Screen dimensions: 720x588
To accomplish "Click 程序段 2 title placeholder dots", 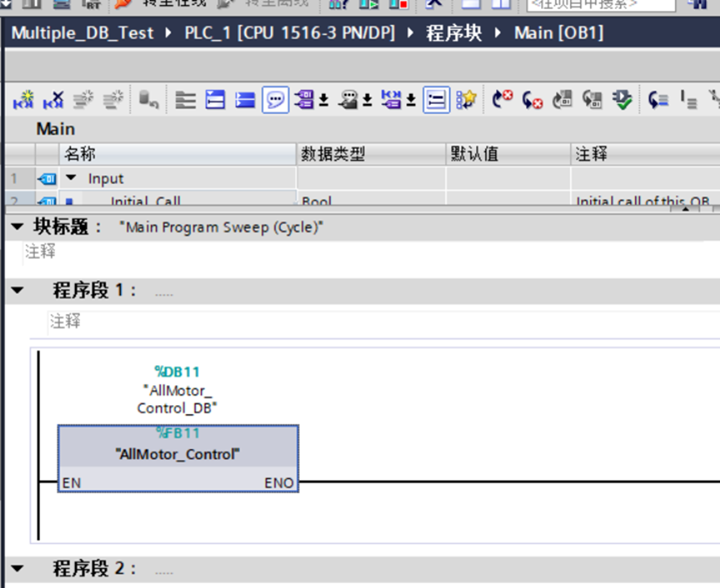I will (x=164, y=572).
